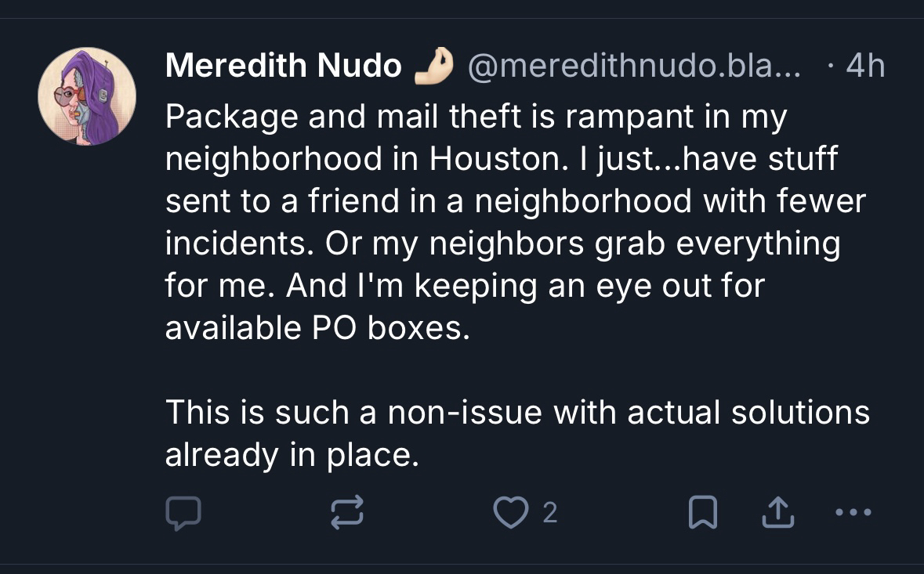Click the line "available PO boxes."
924x574 pixels.
click(x=317, y=328)
